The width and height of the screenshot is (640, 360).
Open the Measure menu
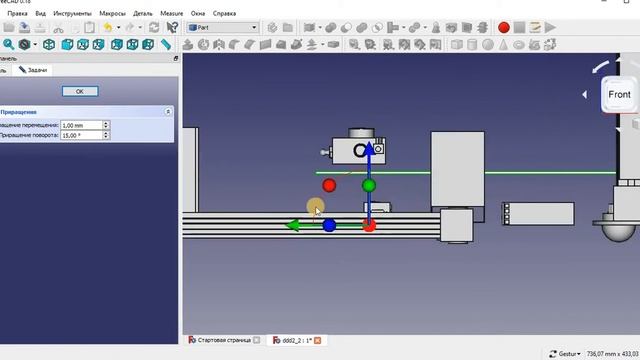click(x=171, y=13)
